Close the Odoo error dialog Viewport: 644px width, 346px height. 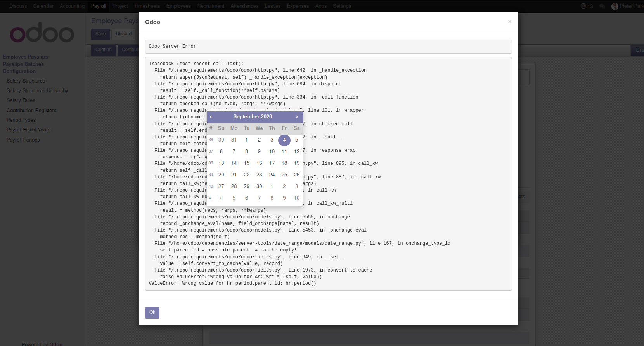tap(510, 22)
